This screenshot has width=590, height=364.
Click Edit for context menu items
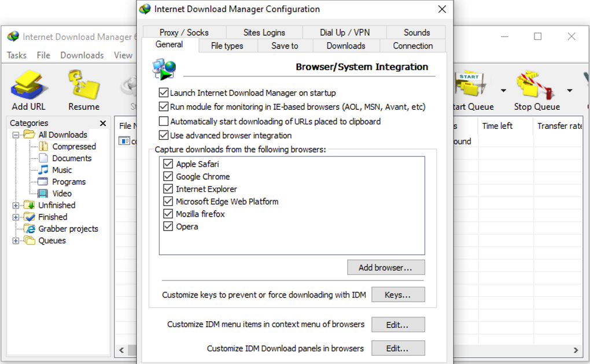(x=398, y=325)
